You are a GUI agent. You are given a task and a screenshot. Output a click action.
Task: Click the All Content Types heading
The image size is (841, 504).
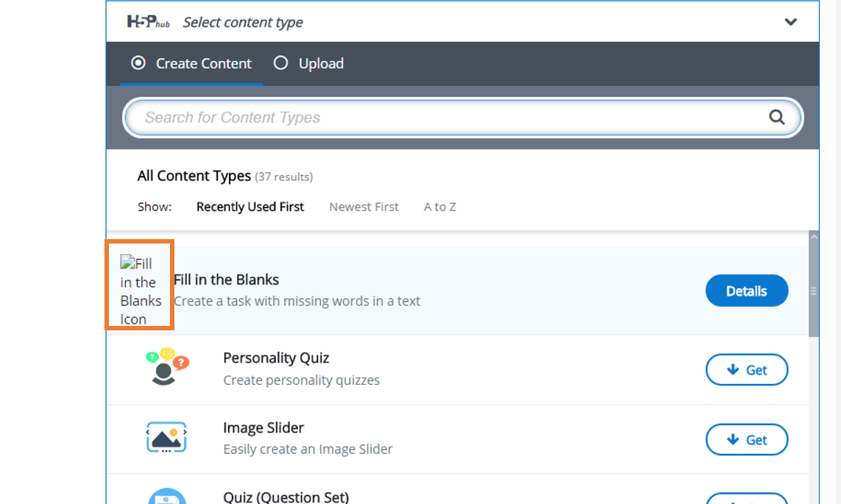click(194, 176)
